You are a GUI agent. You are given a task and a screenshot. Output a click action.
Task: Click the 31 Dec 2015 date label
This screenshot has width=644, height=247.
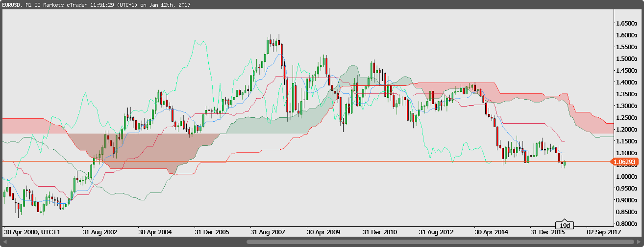548,231
